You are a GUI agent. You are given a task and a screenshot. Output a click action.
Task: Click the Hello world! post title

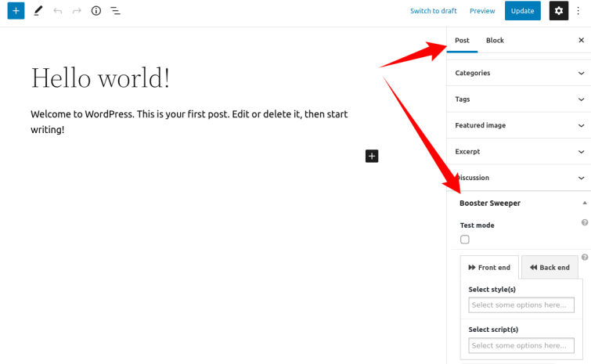100,78
